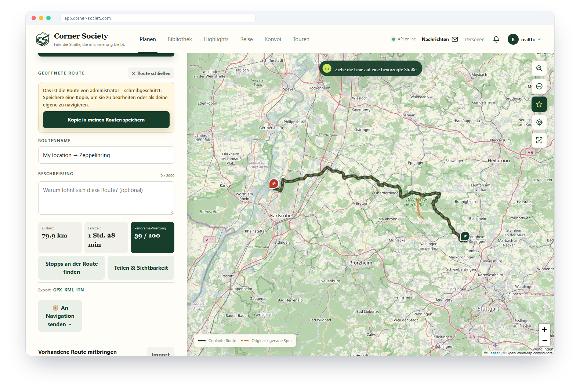This screenshot has width=580, height=392.
Task: Click the Corner Society logo icon
Action: pos(43,39)
